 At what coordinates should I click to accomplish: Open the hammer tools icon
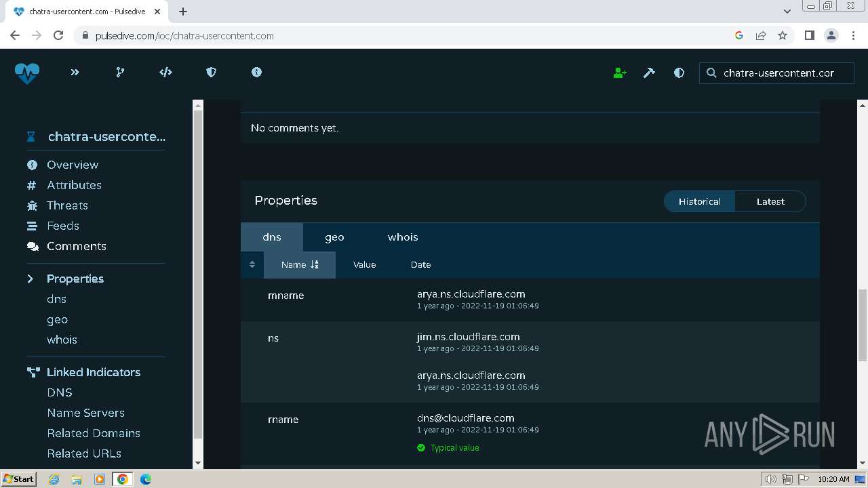(649, 73)
